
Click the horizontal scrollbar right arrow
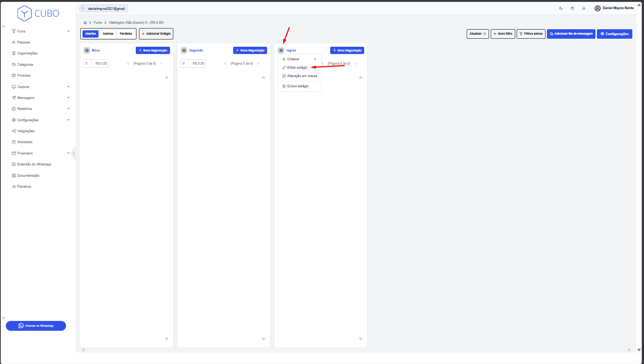point(629,350)
